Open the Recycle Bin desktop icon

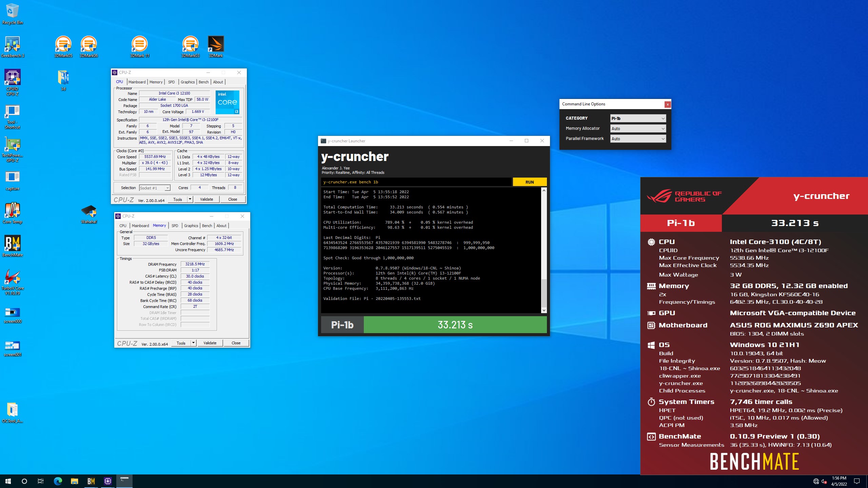tap(12, 14)
